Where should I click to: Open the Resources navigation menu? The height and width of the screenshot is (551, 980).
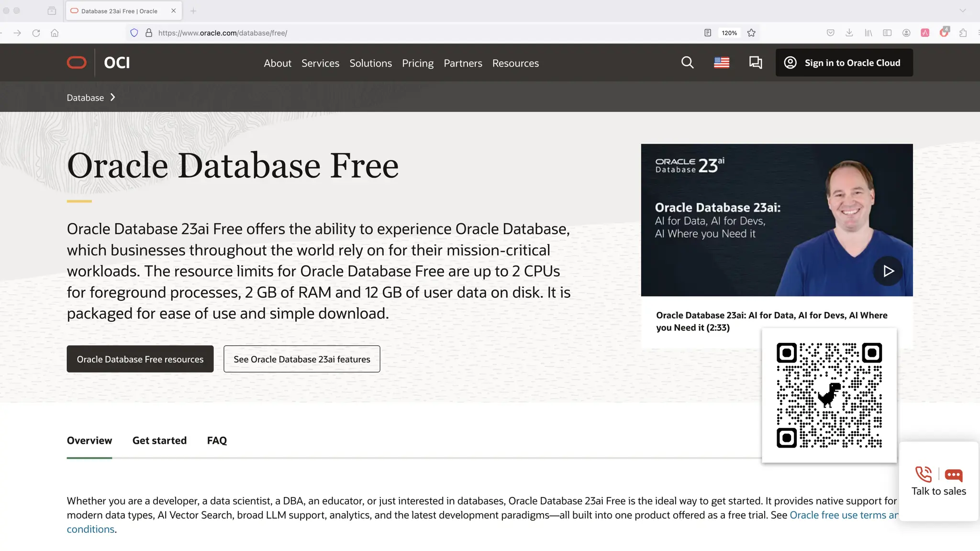[515, 63]
